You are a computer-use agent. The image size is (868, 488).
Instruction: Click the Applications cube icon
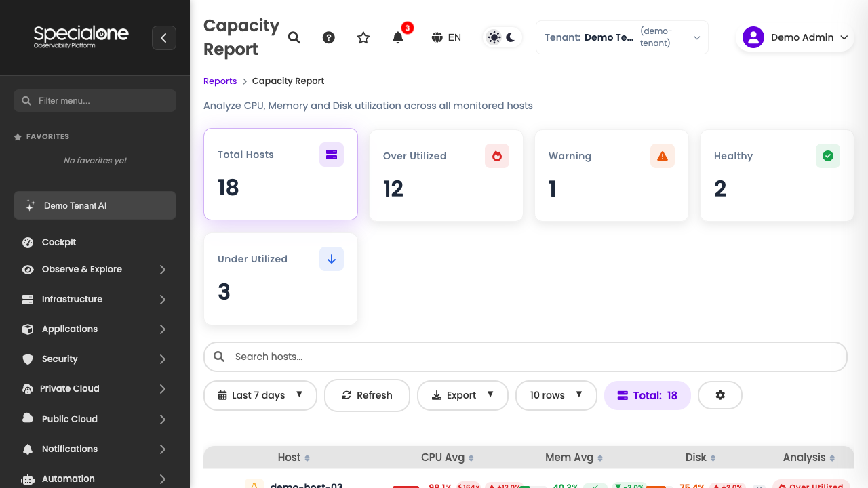[28, 329]
